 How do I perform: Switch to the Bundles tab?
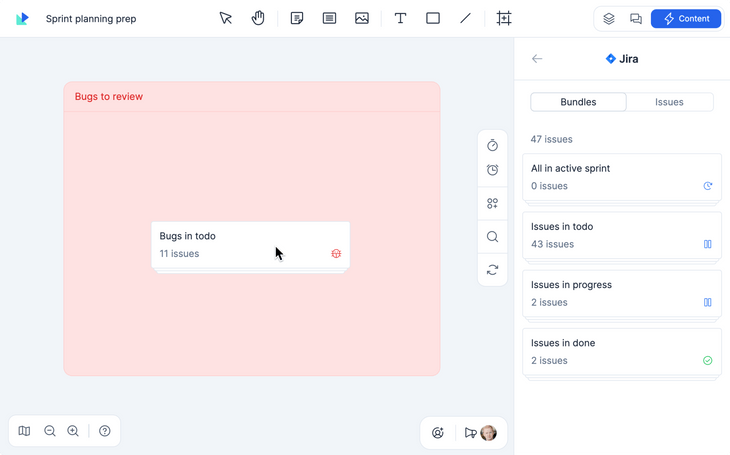point(578,102)
